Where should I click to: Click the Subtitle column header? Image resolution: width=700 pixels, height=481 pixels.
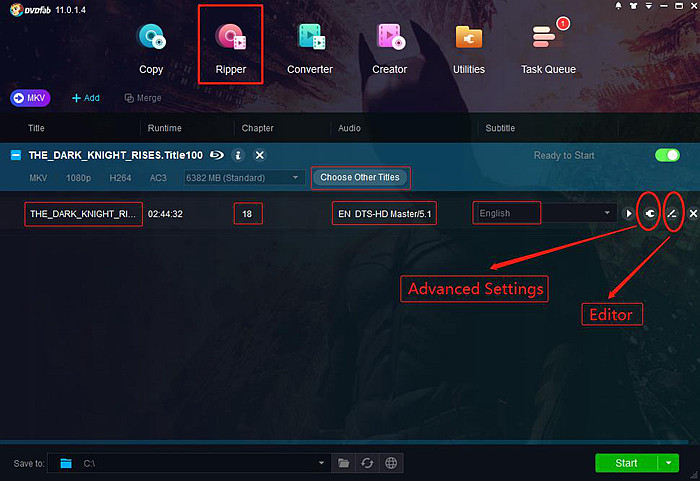[500, 128]
